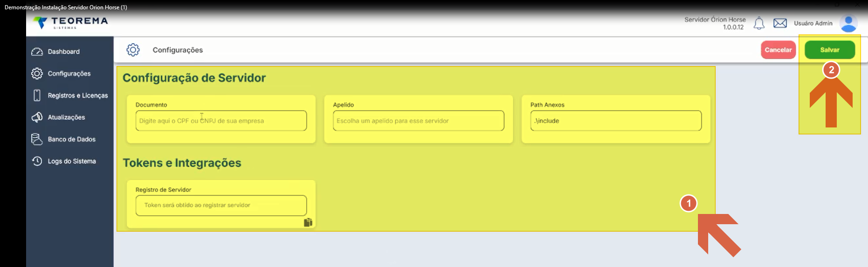Open the Logs do Sistema history icon
868x267 pixels.
(37, 161)
